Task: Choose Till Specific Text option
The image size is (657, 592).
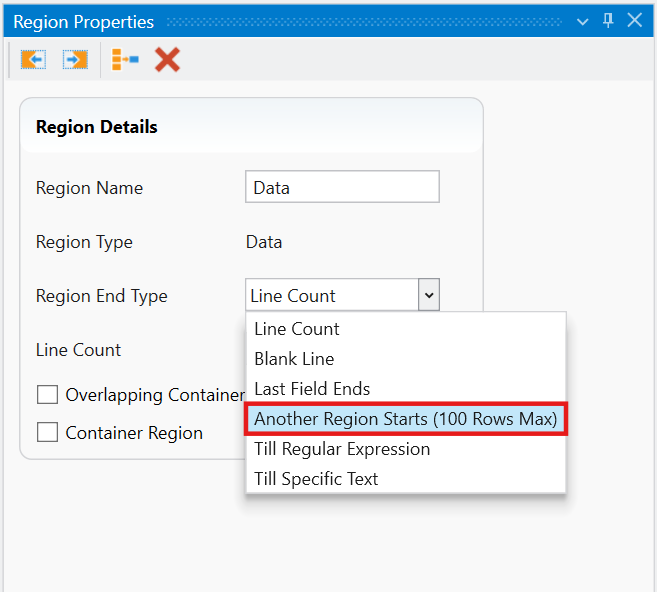Action: pos(316,479)
